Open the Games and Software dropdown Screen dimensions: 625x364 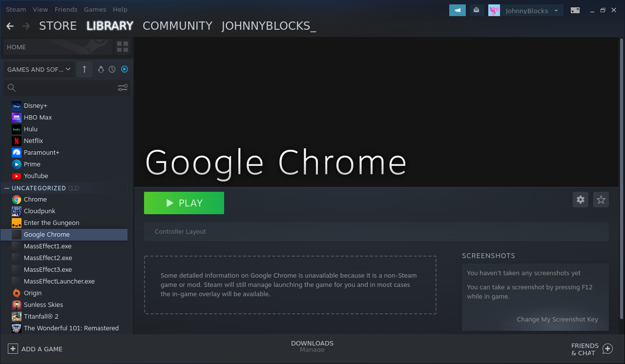(39, 69)
